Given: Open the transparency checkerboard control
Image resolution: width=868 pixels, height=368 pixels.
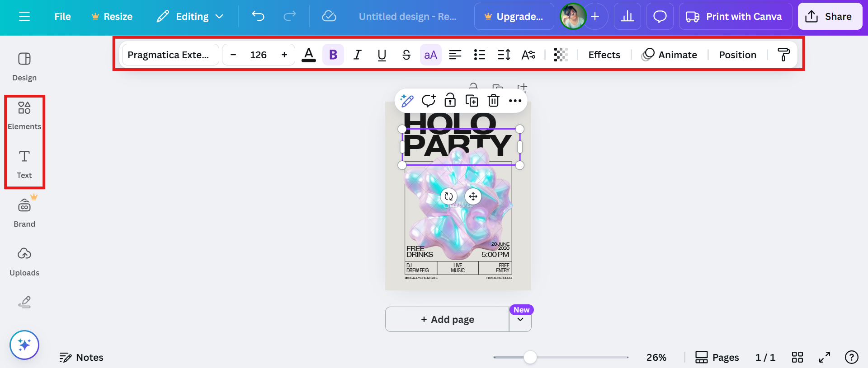Looking at the screenshot, I should 561,55.
